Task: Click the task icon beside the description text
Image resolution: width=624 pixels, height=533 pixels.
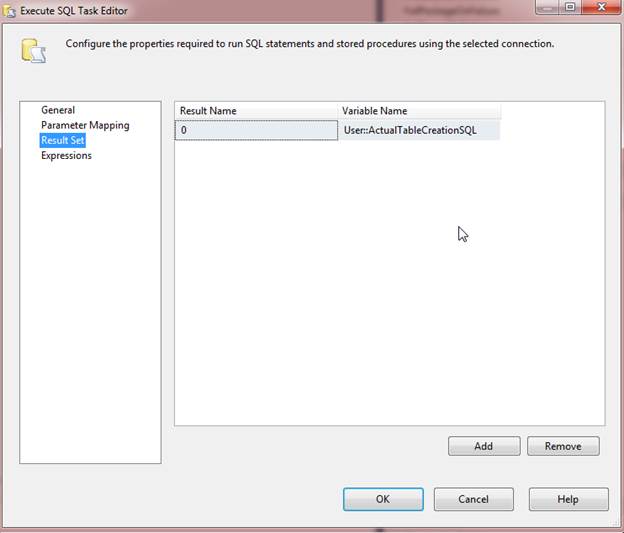Action: pos(33,50)
